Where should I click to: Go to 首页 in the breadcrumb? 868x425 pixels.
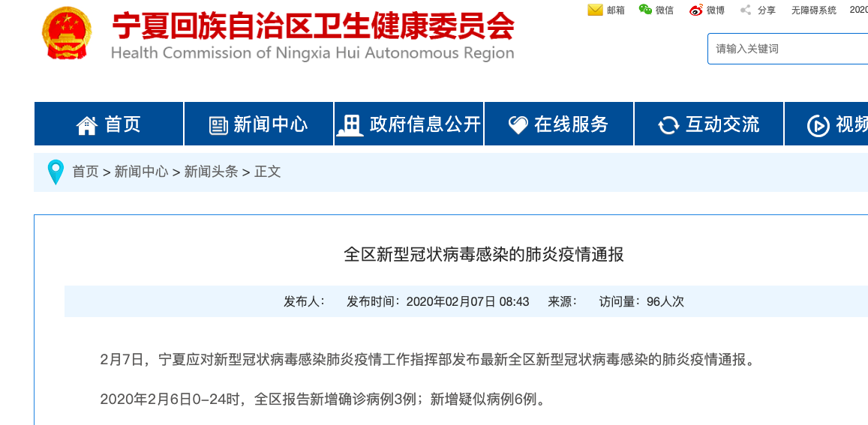pyautogui.click(x=85, y=172)
